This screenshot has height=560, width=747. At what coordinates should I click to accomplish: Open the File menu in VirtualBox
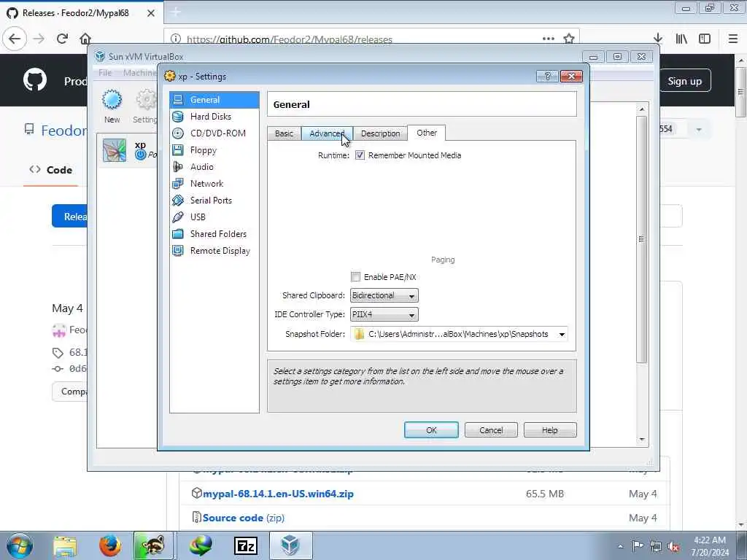click(x=105, y=72)
